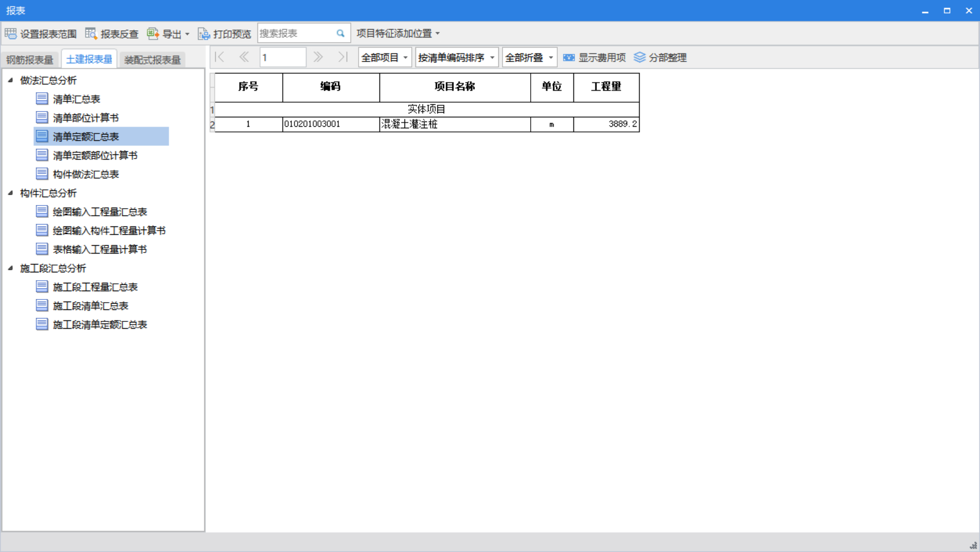980x552 pixels.
Task: Collapse the 施工段汇总分析 tree group
Action: click(10, 268)
